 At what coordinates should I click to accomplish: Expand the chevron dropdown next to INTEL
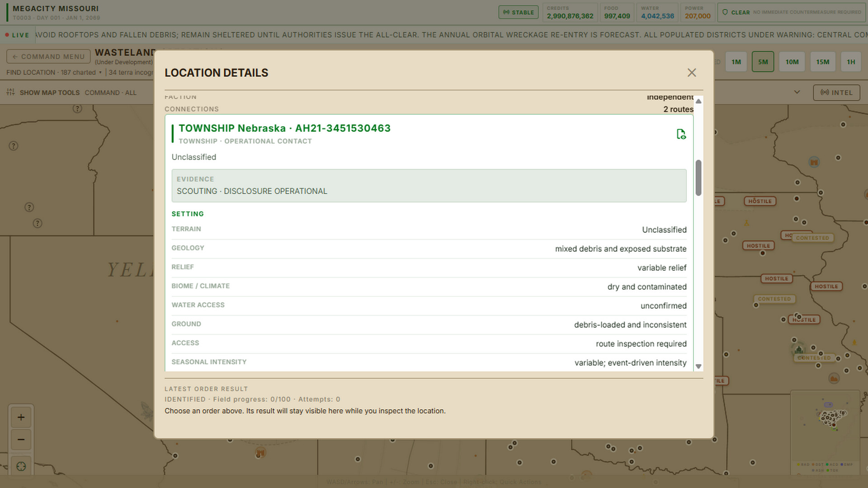click(797, 92)
